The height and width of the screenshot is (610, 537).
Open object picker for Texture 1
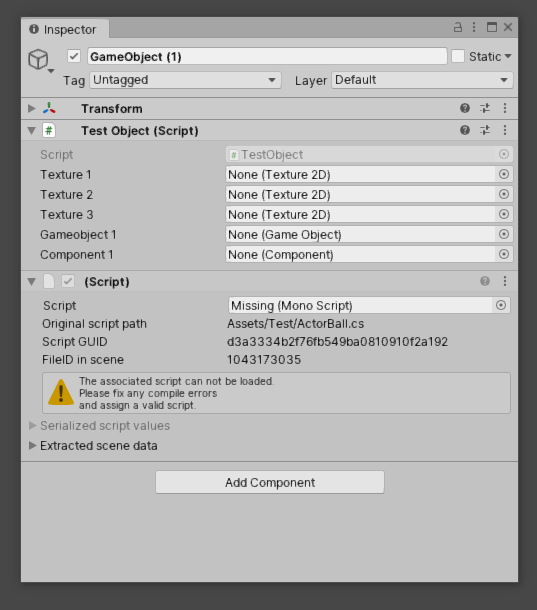click(504, 174)
